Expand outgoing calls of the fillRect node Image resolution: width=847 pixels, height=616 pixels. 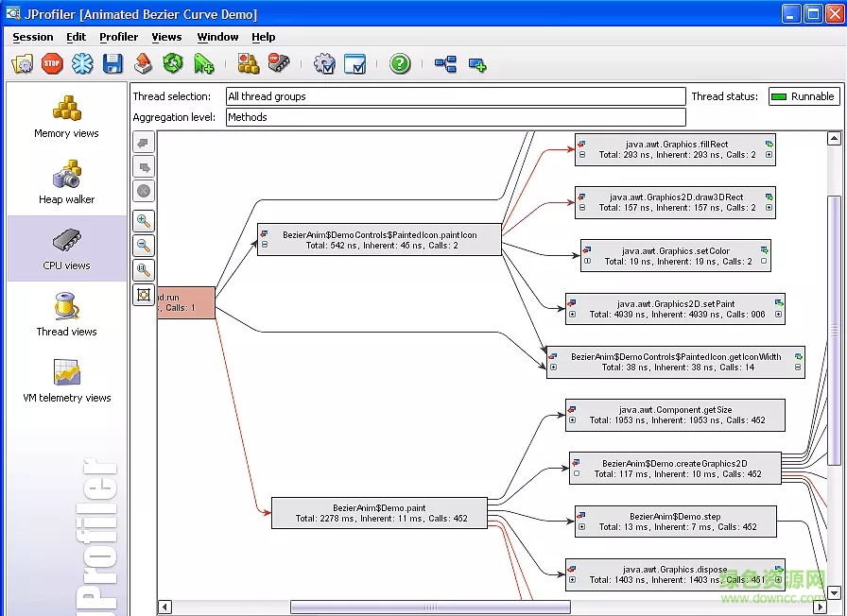[x=769, y=155]
